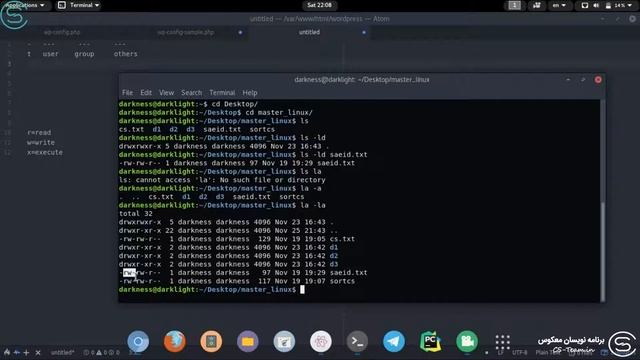Viewport: 640px width, 360px height.
Task: Minimize the terminal window
Action: [568, 80]
